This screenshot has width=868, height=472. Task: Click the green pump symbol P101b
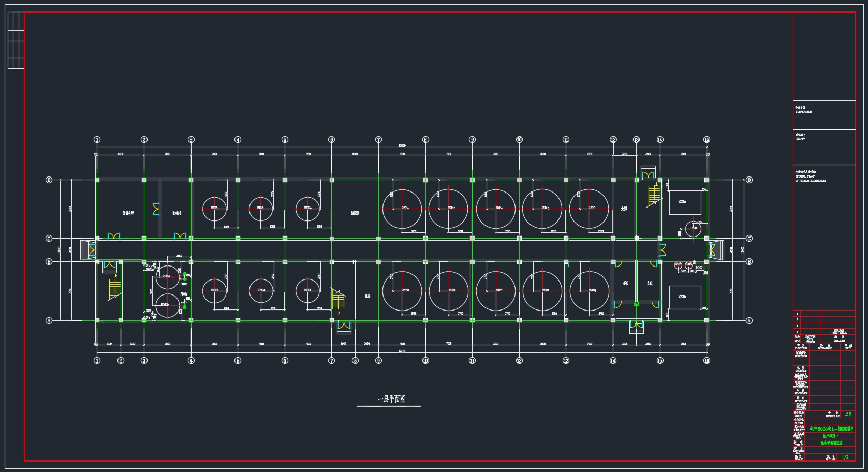pyautogui.click(x=184, y=306)
